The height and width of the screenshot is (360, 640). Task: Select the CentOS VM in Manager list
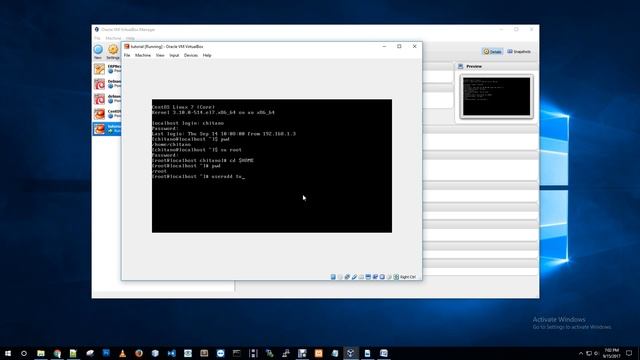click(107, 113)
